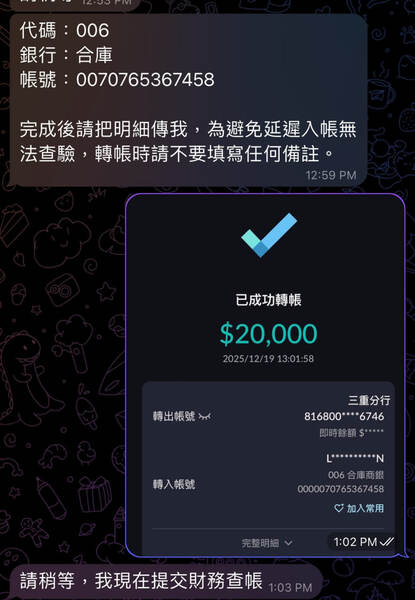Screen dimensions: 415x600
Task: Click the $20,000 transfer amount
Action: click(x=269, y=333)
